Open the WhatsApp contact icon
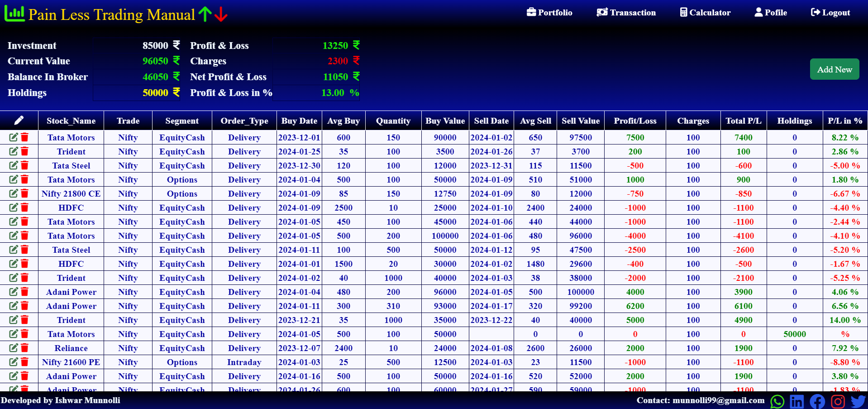Viewport: 868px width, 409px height. (777, 401)
